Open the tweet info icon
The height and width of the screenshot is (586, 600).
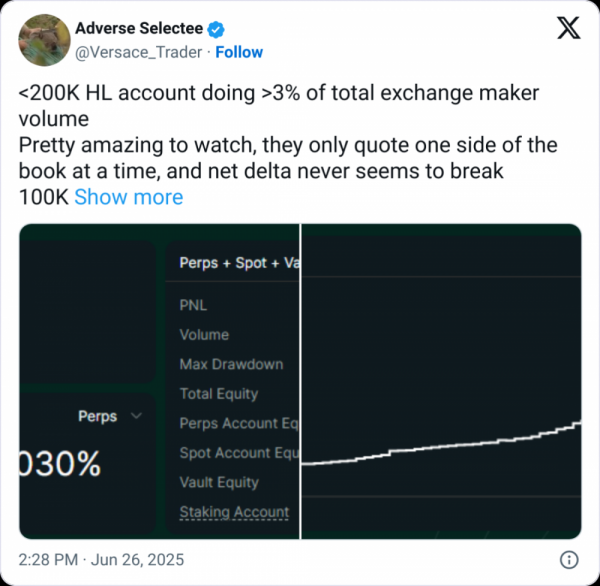(567, 559)
